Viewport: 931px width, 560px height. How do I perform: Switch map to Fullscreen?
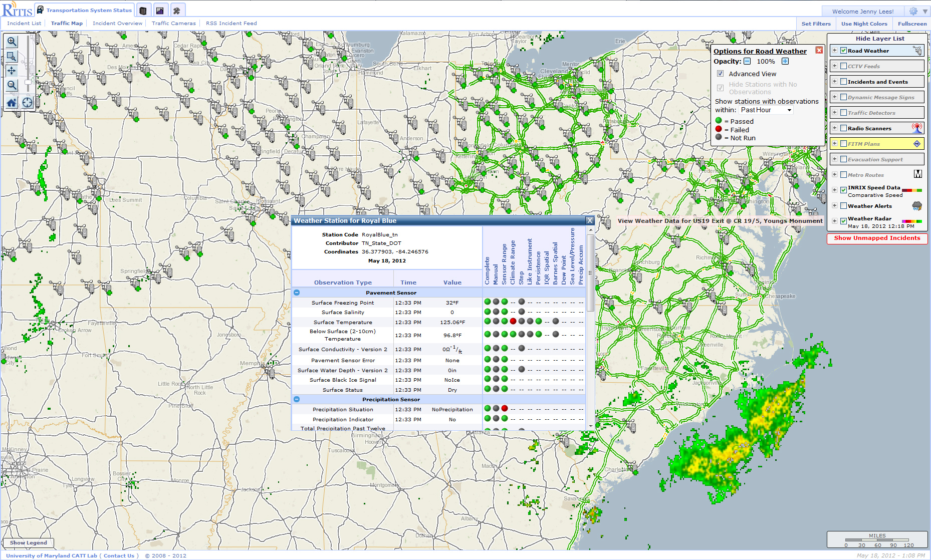912,24
